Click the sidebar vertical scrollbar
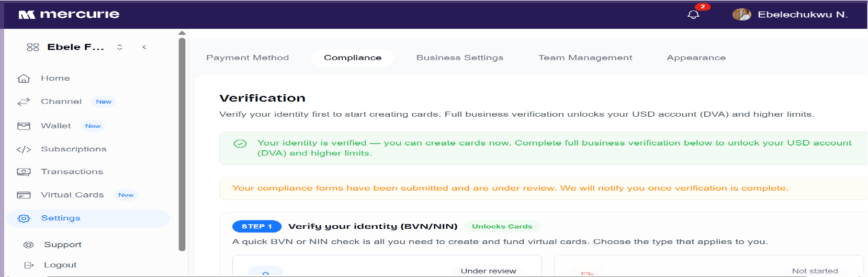The image size is (868, 277). [x=182, y=144]
